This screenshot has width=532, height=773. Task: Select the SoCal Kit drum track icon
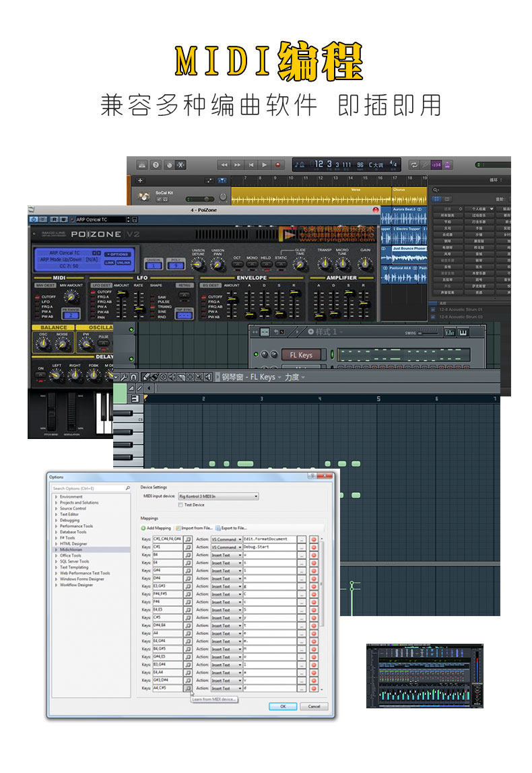pyautogui.click(x=144, y=196)
